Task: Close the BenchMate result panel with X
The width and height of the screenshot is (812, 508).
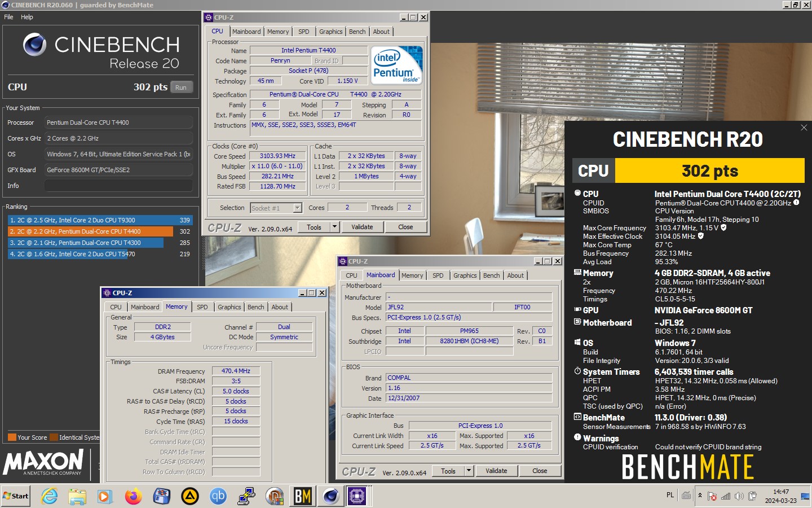Action: 804,128
